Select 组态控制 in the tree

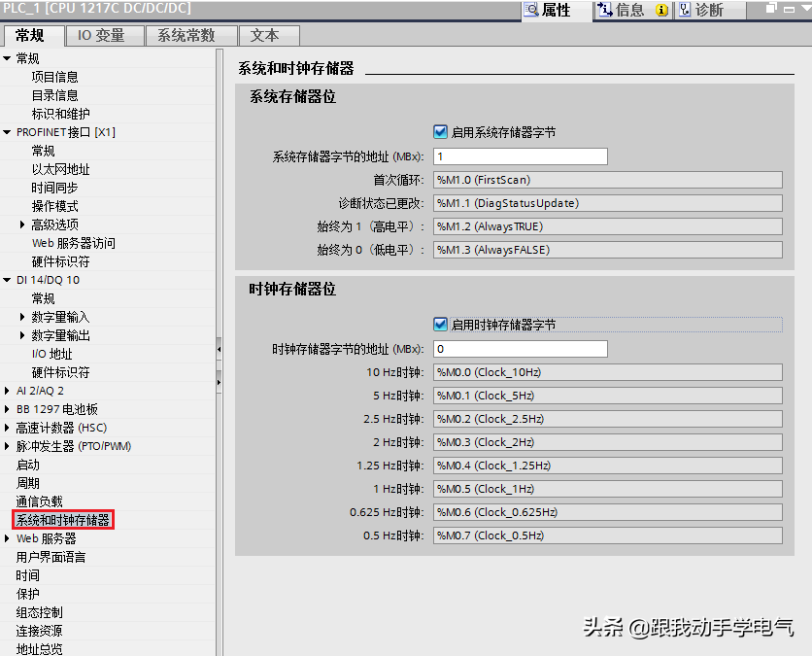(x=40, y=612)
